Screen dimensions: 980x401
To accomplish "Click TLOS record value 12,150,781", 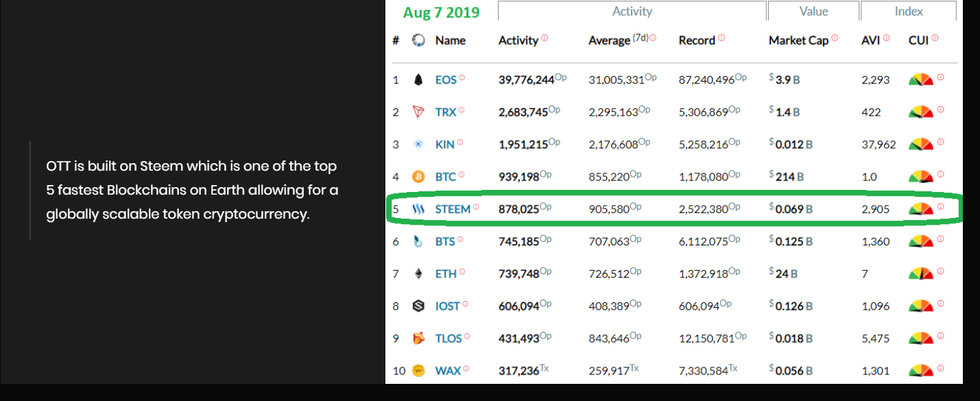I will (x=707, y=338).
